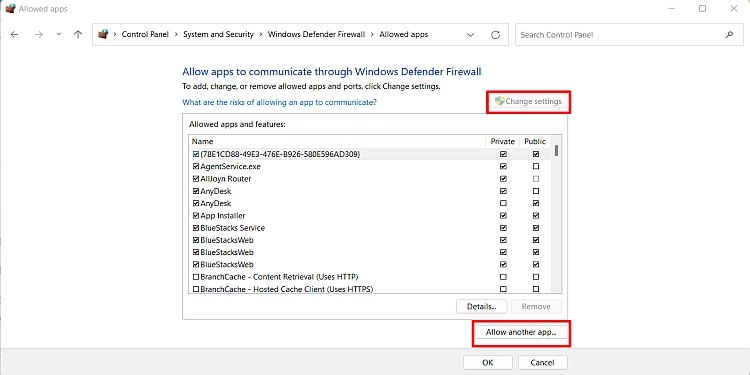This screenshot has width=750, height=375.
Task: Enable BranchCache Hosted Cache Client checkbox
Action: [x=196, y=289]
